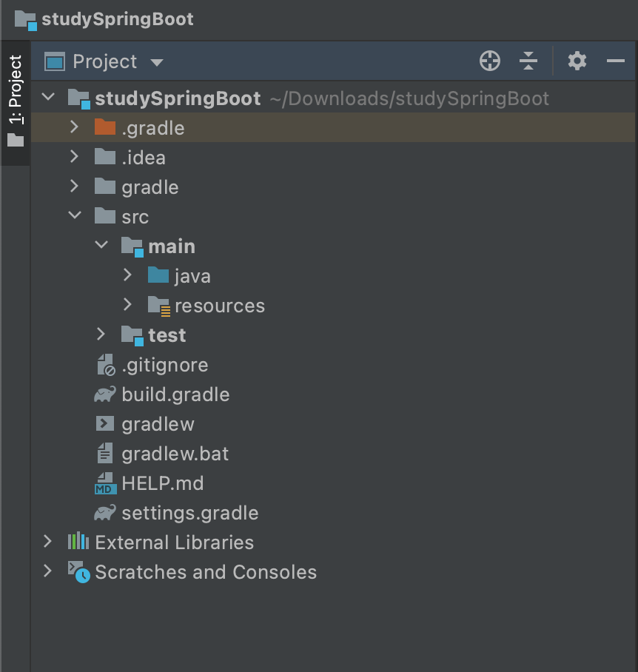Select gradlew.bat file
Image resolution: width=638 pixels, height=672 pixels.
pos(175,454)
